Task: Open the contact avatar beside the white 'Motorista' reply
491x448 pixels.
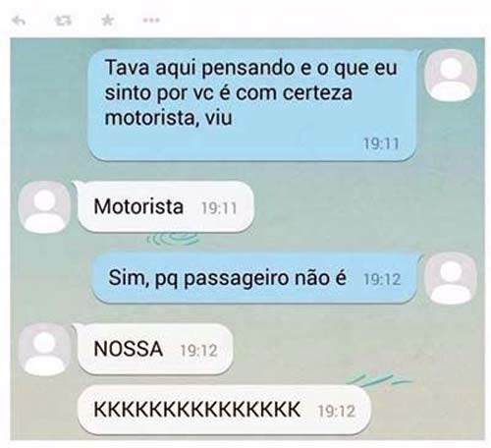Action: click(x=44, y=207)
